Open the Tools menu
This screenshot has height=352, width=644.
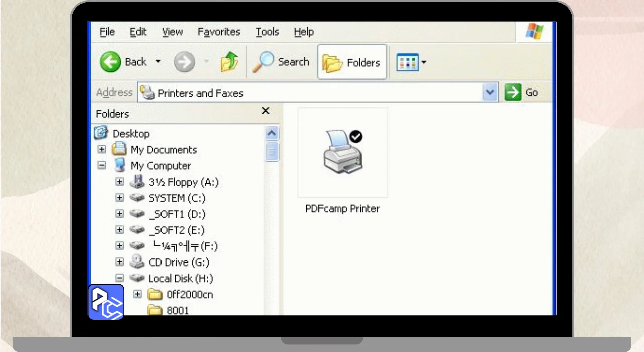[267, 32]
